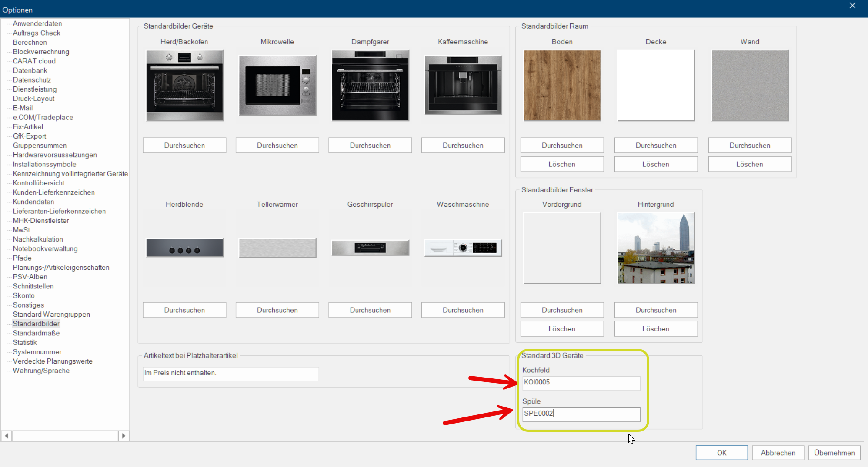The width and height of the screenshot is (868, 467).
Task: Browse for Tellerwärmer image with Durchsuchen
Action: click(277, 310)
